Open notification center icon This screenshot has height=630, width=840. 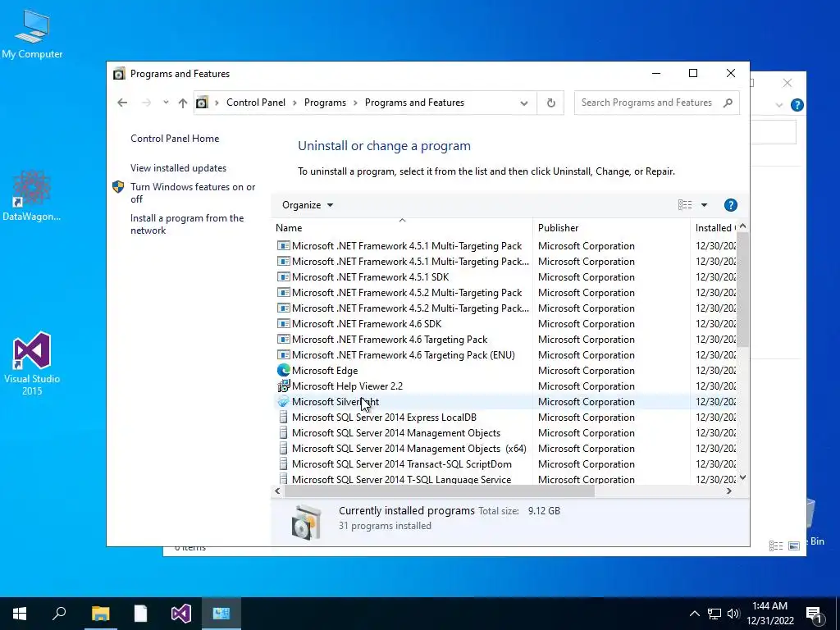click(x=815, y=614)
